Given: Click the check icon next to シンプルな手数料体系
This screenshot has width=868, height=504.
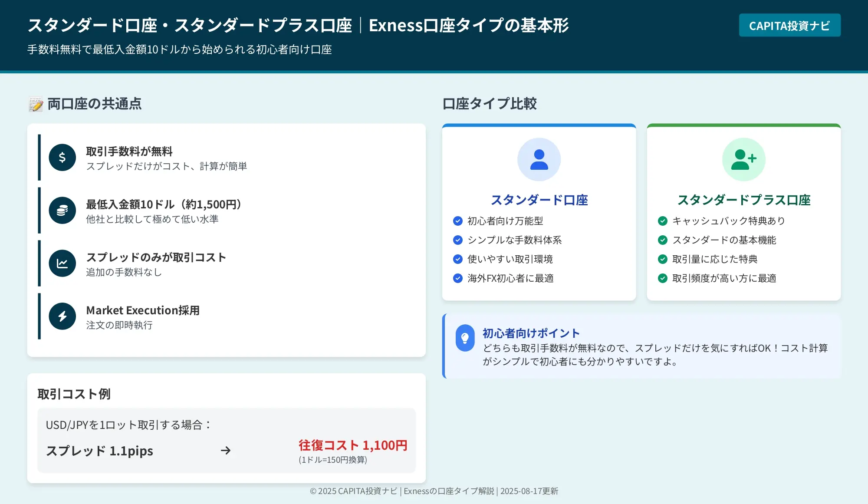Looking at the screenshot, I should [458, 240].
